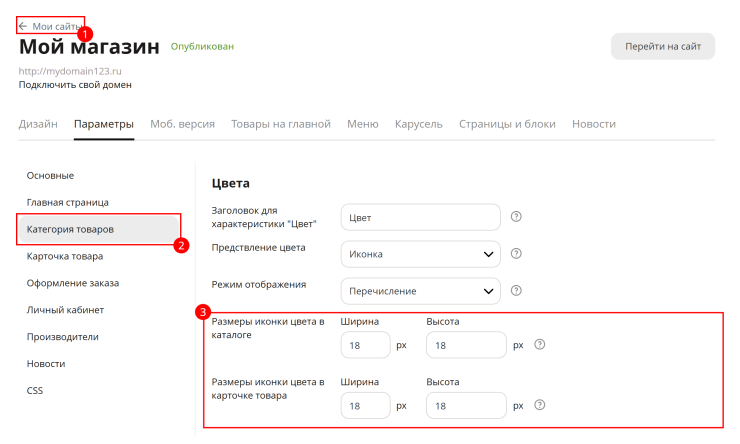Open help icon for catalog icon size

[539, 344]
